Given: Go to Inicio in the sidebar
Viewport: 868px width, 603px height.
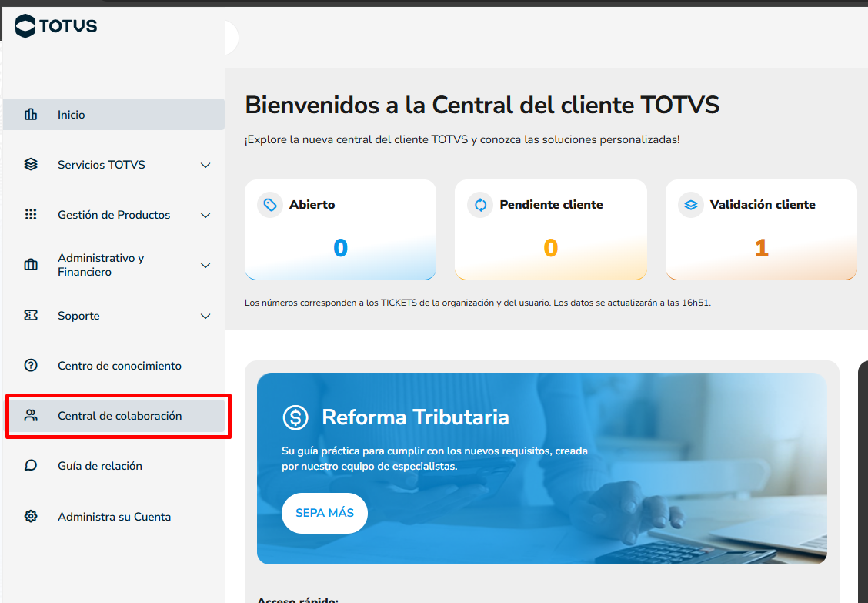Looking at the screenshot, I should 114,115.
